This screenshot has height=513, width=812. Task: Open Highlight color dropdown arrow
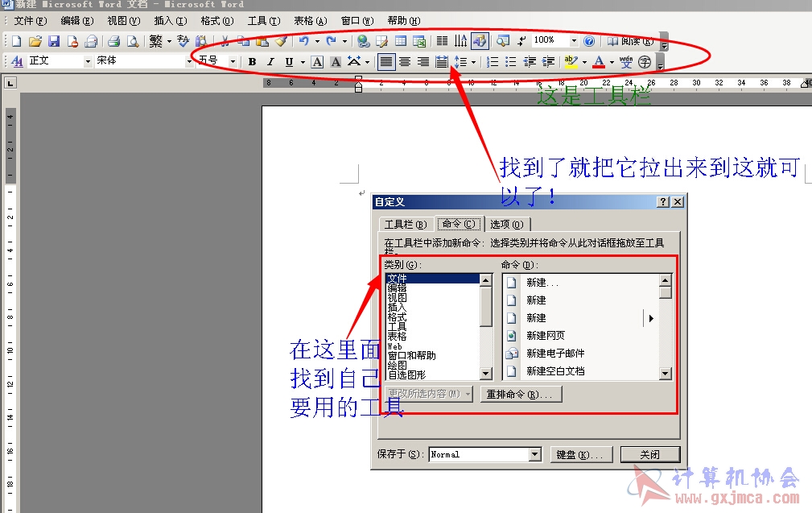click(584, 62)
